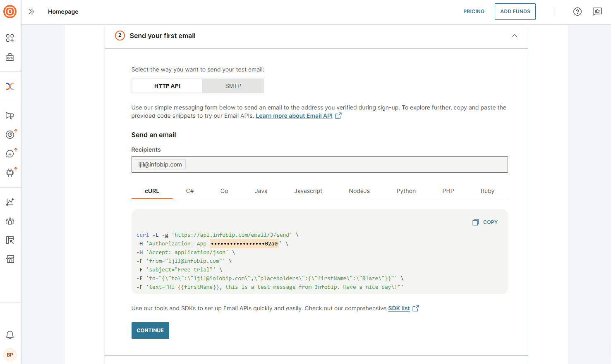Image resolution: width=611 pixels, height=364 pixels.
Task: Open the add apps grid icon
Action: (10, 38)
